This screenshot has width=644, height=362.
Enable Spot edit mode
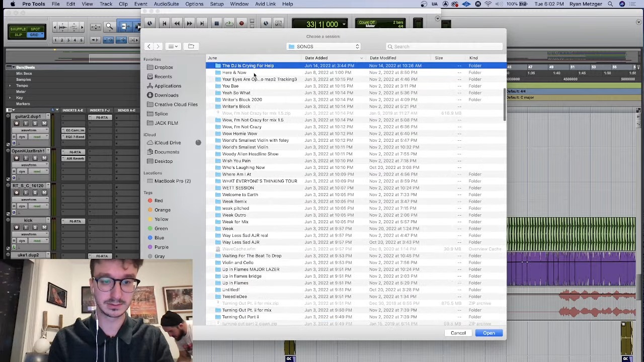35,29
